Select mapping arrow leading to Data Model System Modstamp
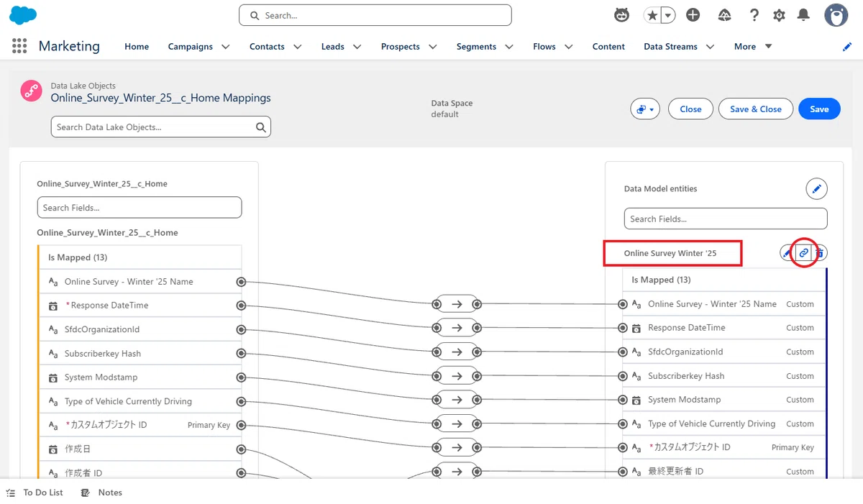The height and width of the screenshot is (504, 863). pyautogui.click(x=457, y=400)
